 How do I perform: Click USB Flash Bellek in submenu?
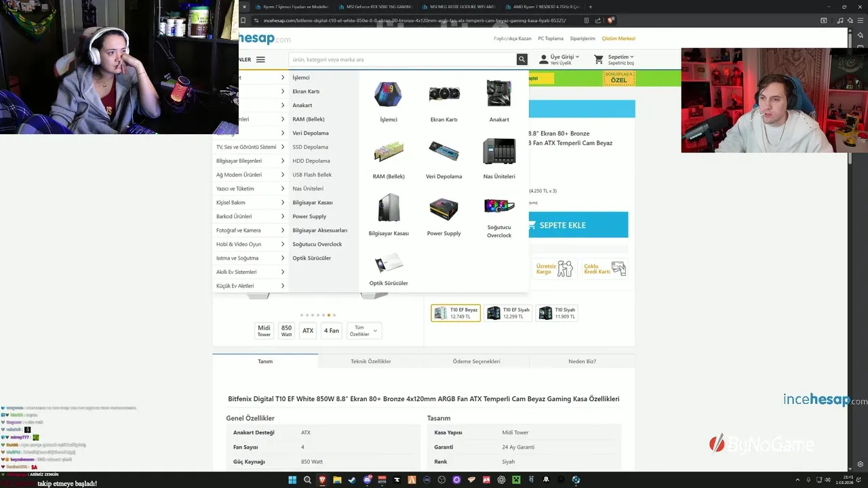(312, 175)
